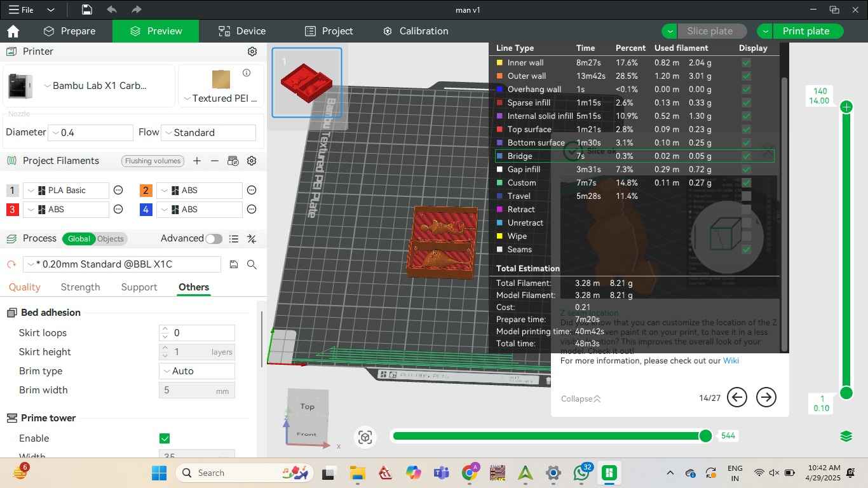Open Print plate dropdown arrow

(x=764, y=31)
